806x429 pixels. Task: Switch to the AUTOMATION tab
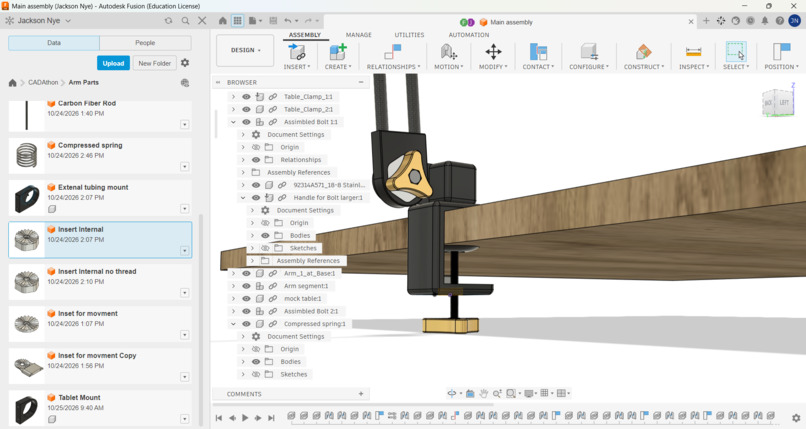point(469,35)
